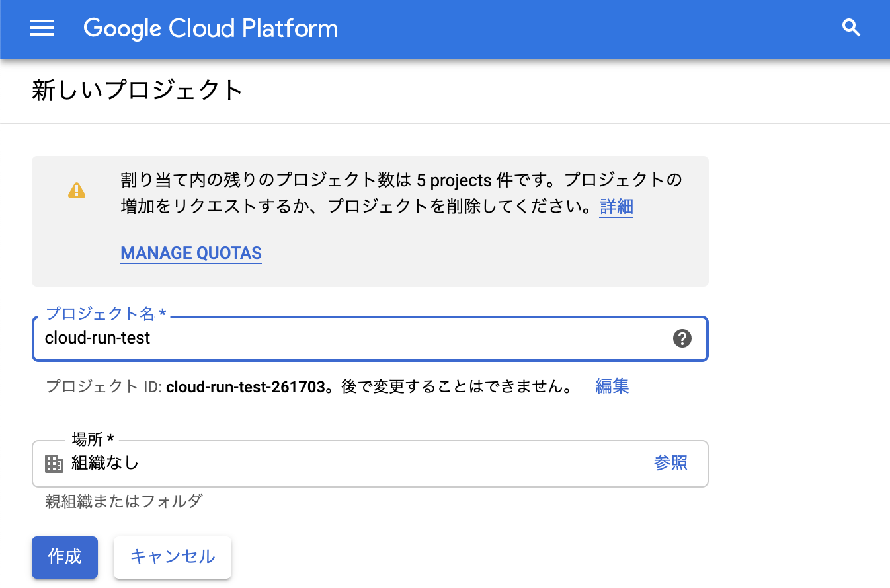890x588 pixels.
Task: Click 編集 to edit project ID
Action: click(x=612, y=386)
